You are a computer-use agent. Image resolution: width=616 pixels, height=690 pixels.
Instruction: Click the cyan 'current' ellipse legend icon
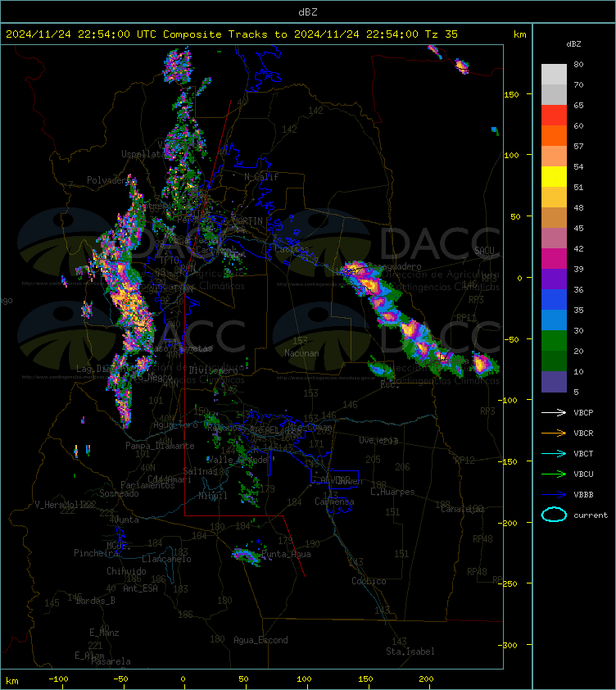554,515
